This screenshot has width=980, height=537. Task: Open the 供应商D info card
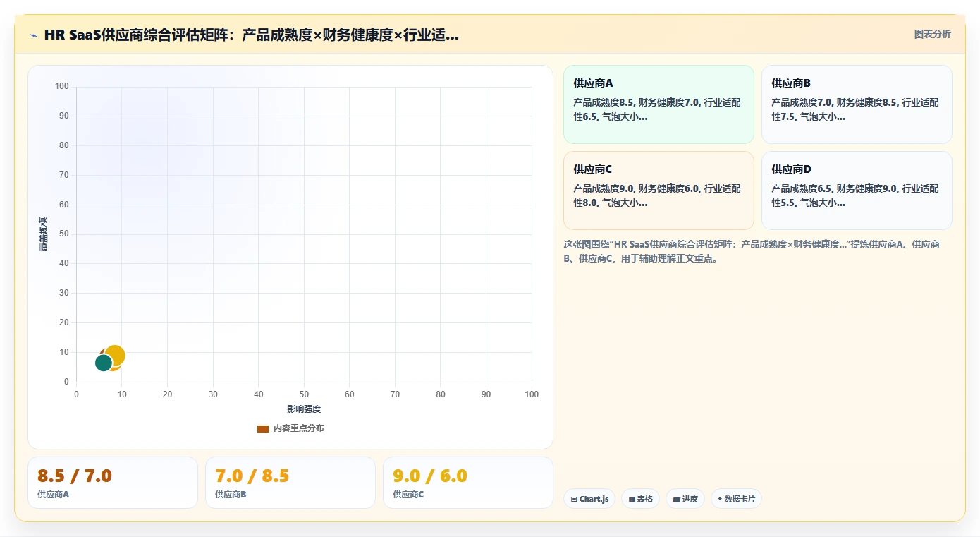[857, 191]
